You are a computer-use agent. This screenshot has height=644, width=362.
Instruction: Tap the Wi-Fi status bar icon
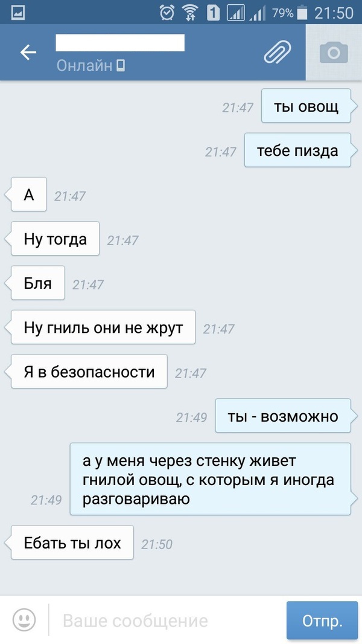coord(189,13)
